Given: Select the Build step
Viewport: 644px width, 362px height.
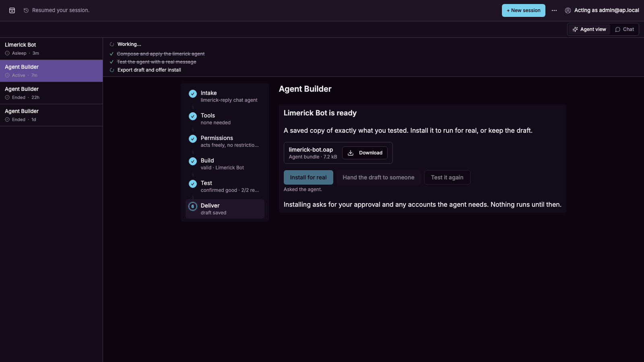Looking at the screenshot, I should point(225,164).
